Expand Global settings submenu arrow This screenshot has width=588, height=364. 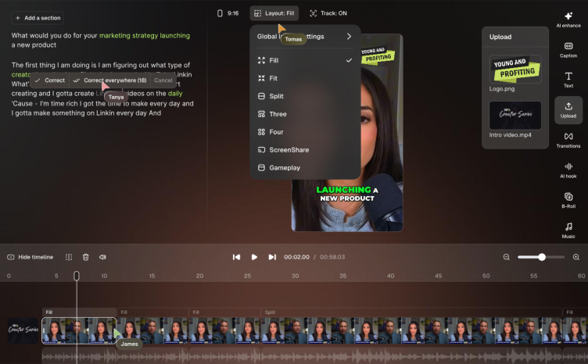349,36
